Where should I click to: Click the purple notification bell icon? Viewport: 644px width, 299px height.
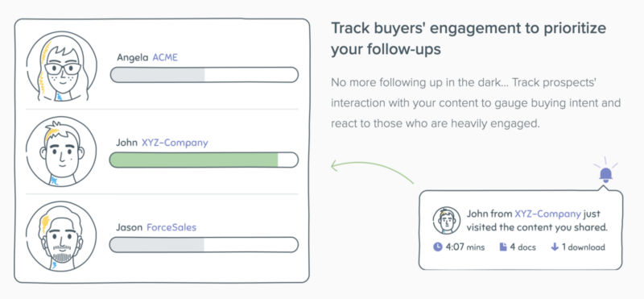point(606,174)
